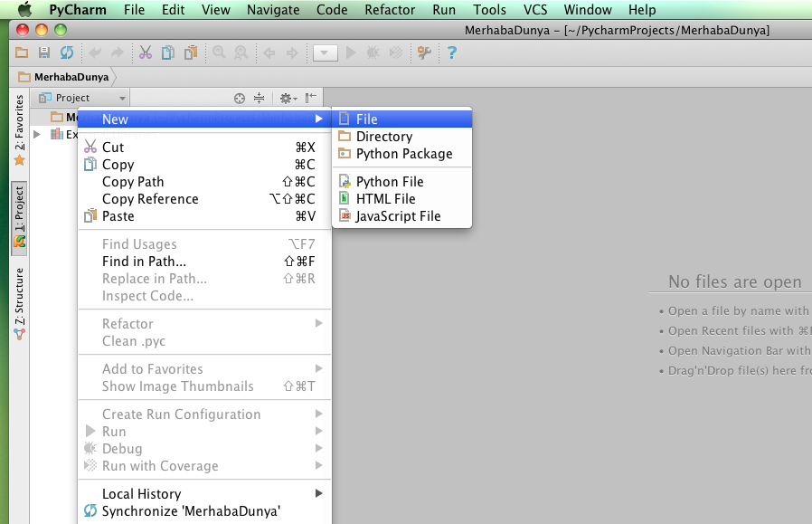
Task: Open the Code menu in menu bar
Action: pyautogui.click(x=332, y=9)
